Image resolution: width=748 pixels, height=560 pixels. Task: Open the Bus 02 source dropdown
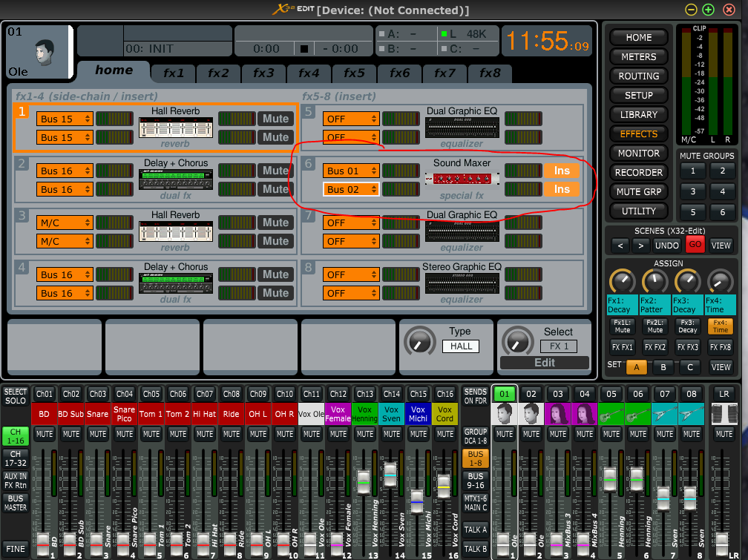click(x=351, y=189)
